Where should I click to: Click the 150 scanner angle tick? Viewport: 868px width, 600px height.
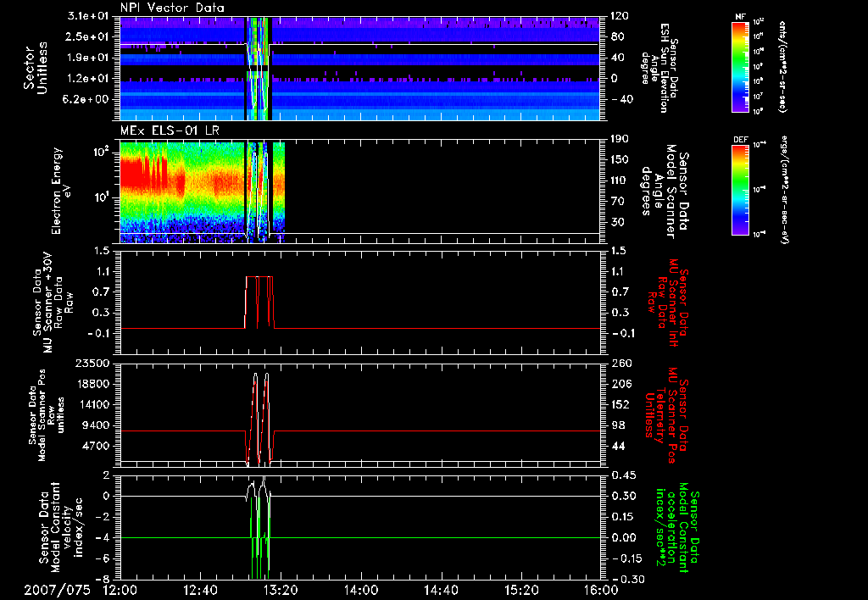[620, 159]
